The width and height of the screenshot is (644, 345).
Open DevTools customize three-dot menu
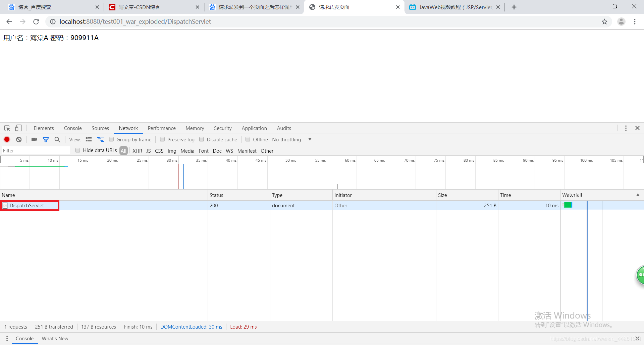[x=626, y=128]
